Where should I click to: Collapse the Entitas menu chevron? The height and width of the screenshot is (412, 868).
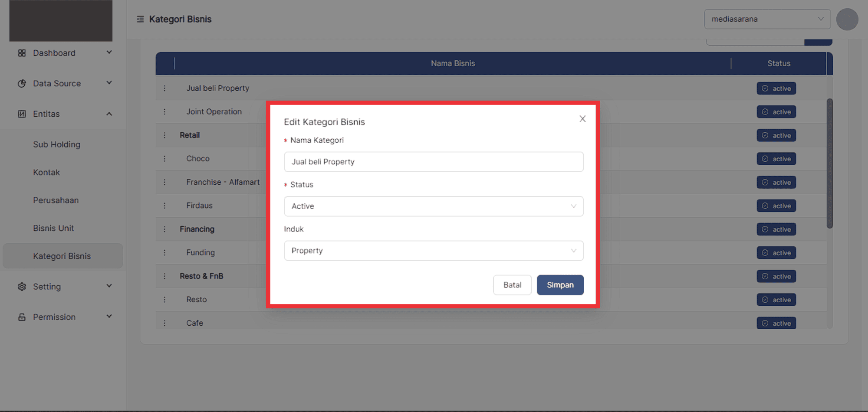(x=109, y=114)
